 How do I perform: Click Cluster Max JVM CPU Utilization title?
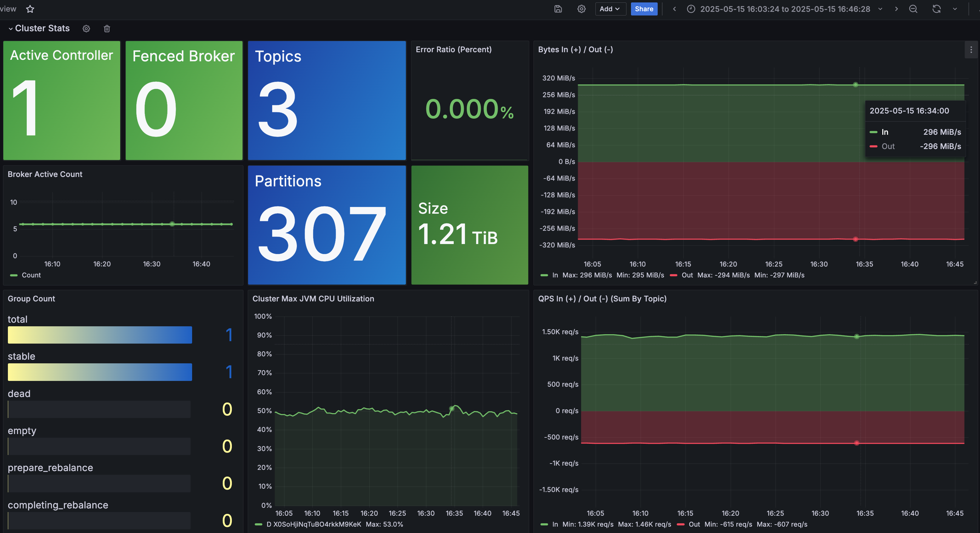313,299
